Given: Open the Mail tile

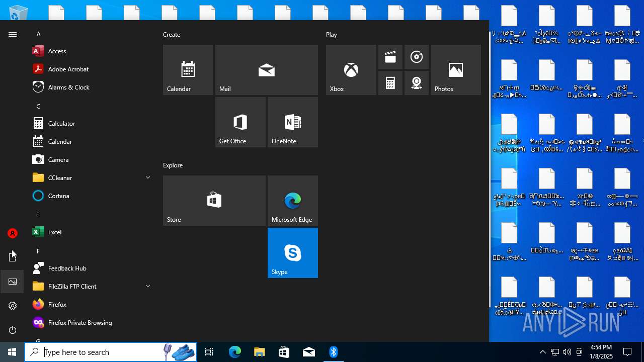Looking at the screenshot, I should point(267,70).
